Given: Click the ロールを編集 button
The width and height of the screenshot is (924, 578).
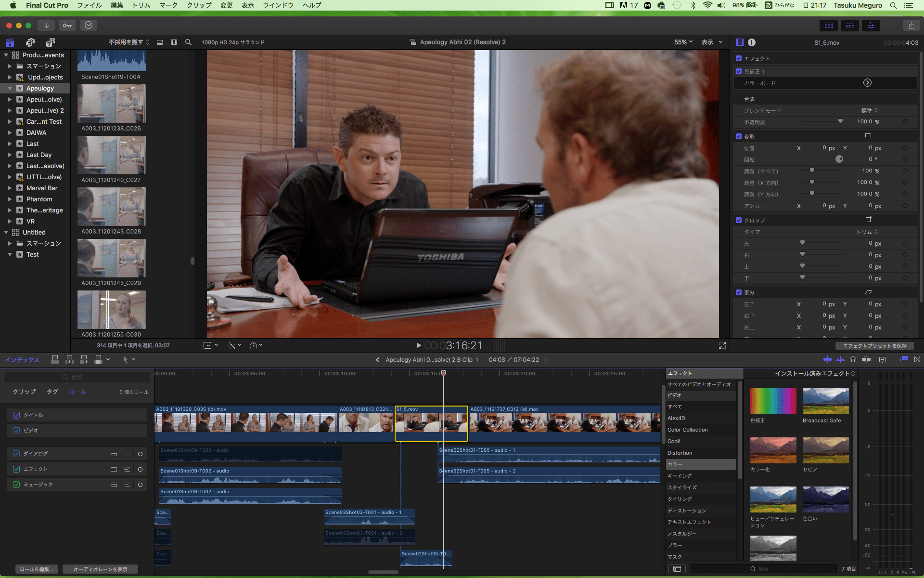Looking at the screenshot, I should 36,569.
